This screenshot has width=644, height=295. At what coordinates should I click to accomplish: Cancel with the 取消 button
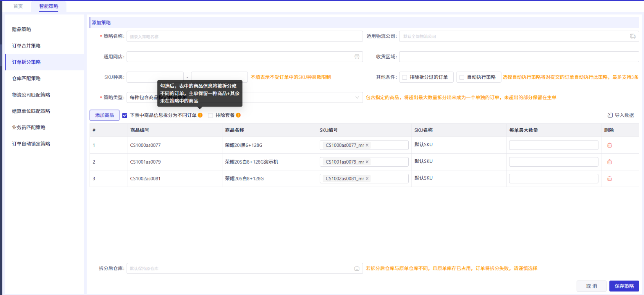pyautogui.click(x=592, y=286)
